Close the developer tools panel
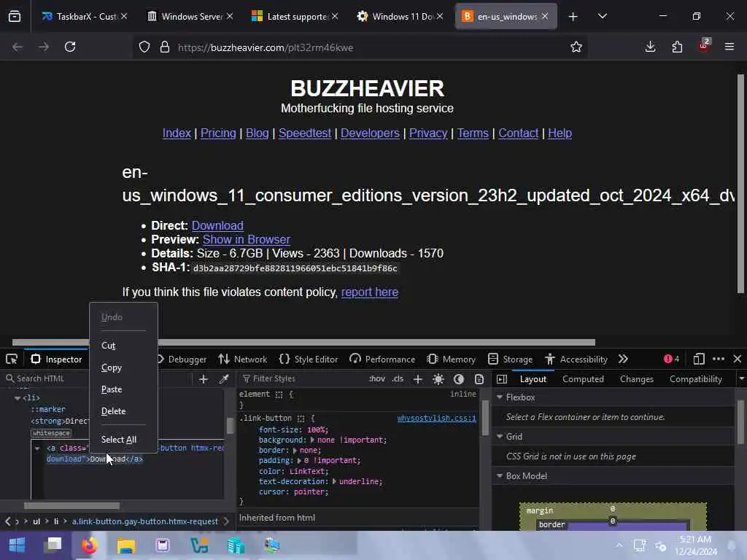Image resolution: width=747 pixels, height=560 pixels. coord(738,359)
